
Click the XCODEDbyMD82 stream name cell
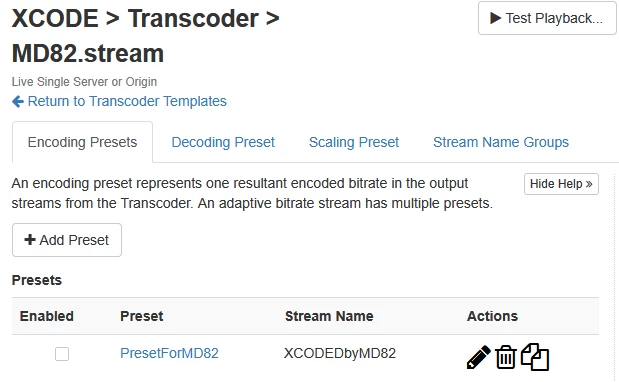click(x=340, y=353)
